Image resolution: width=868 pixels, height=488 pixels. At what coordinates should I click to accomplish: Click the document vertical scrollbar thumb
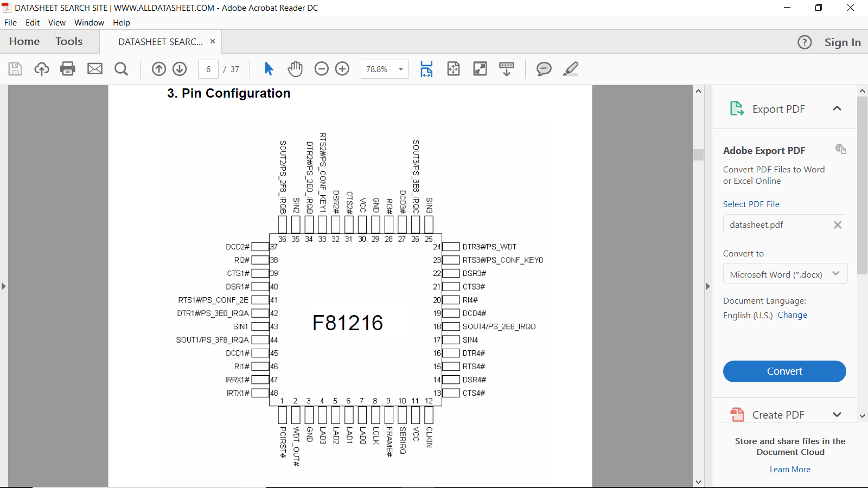click(x=698, y=155)
